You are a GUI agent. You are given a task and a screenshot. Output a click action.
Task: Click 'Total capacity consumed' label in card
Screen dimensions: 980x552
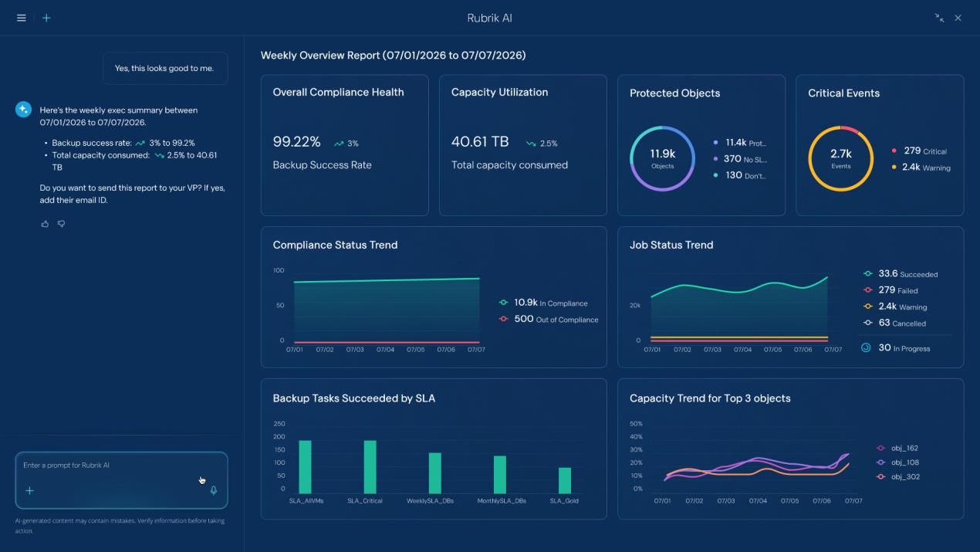click(509, 164)
